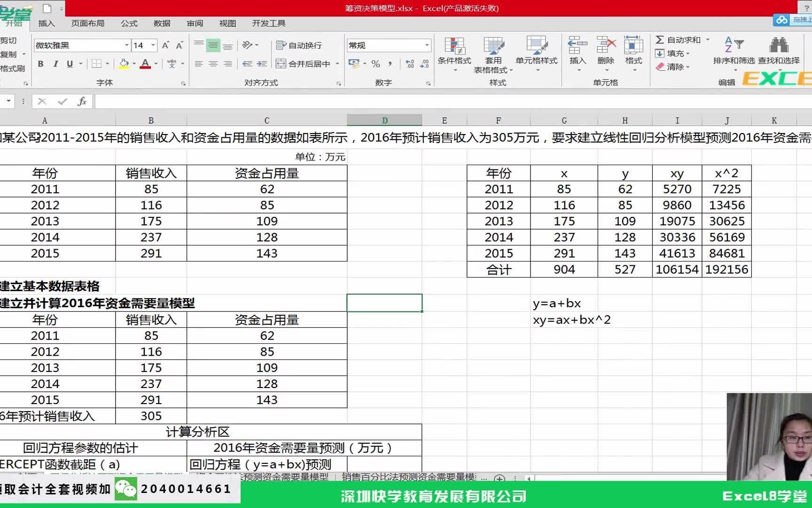Apply percent style icon
The width and height of the screenshot is (812, 508).
[x=375, y=64]
